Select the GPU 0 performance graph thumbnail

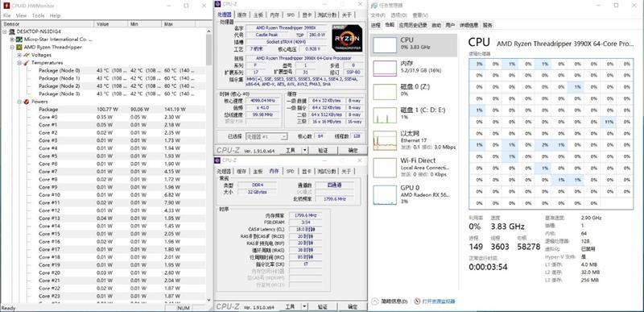point(385,194)
